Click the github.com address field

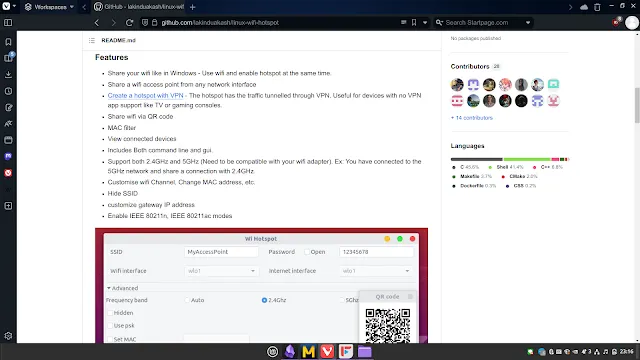click(x=220, y=22)
